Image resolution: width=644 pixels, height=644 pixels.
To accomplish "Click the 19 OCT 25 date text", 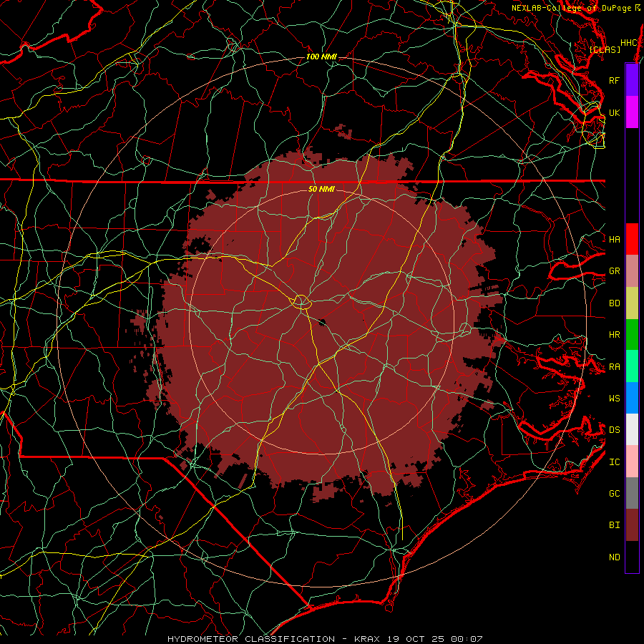I will coord(415,639).
